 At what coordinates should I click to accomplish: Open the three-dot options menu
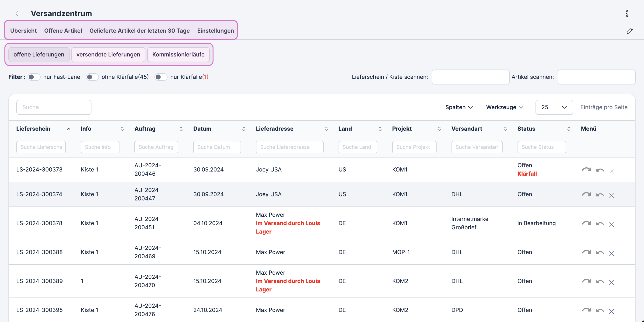(x=627, y=14)
